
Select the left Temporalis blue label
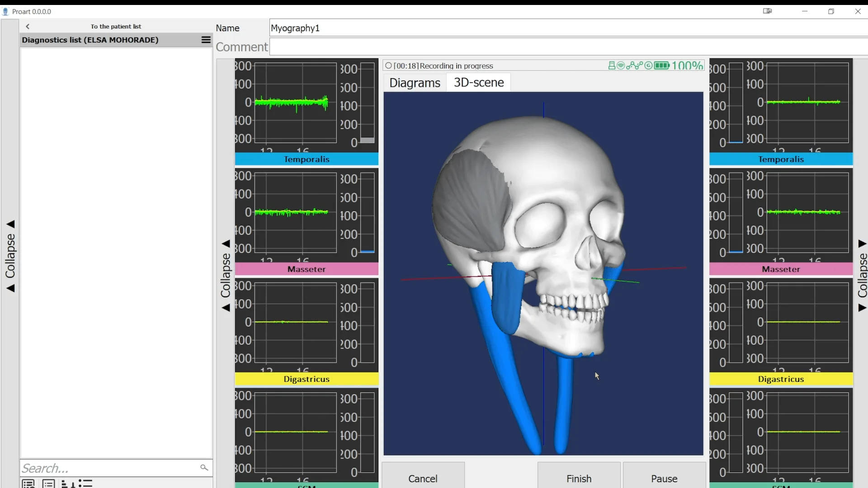(307, 159)
